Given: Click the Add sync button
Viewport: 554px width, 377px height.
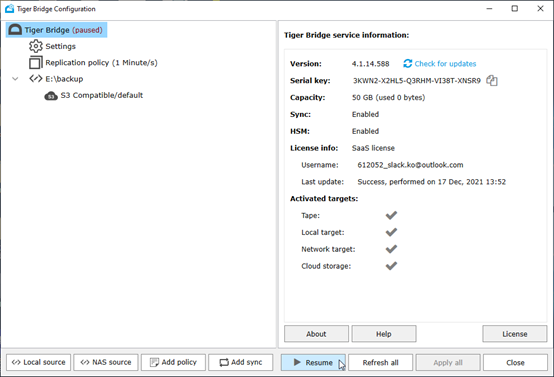Looking at the screenshot, I should (x=241, y=362).
